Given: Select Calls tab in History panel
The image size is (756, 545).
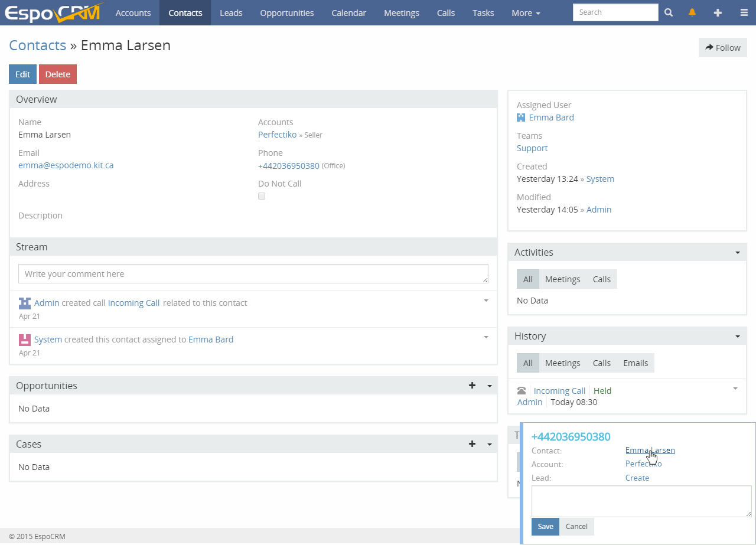Looking at the screenshot, I should (601, 363).
